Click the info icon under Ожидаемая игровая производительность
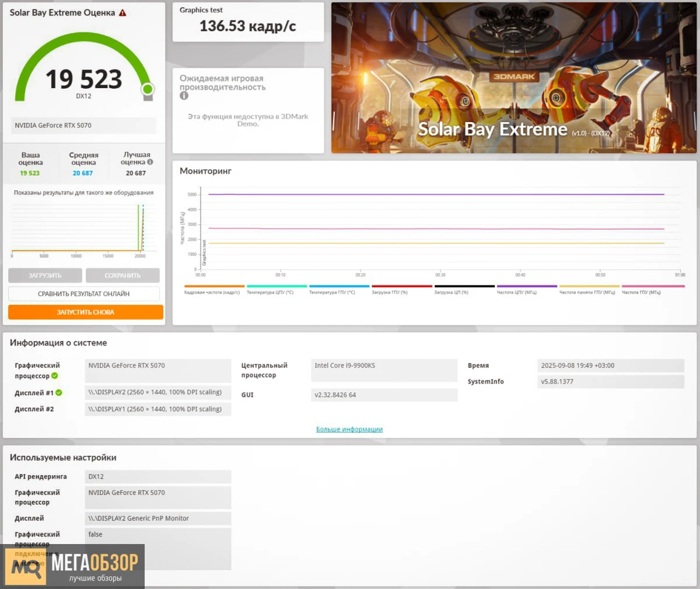 184,96
